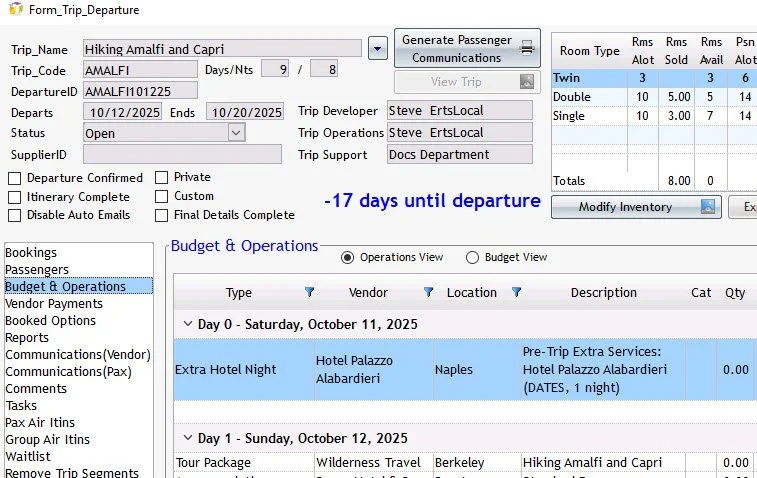
Task: Click the Trip Operations field
Action: [x=460, y=132]
